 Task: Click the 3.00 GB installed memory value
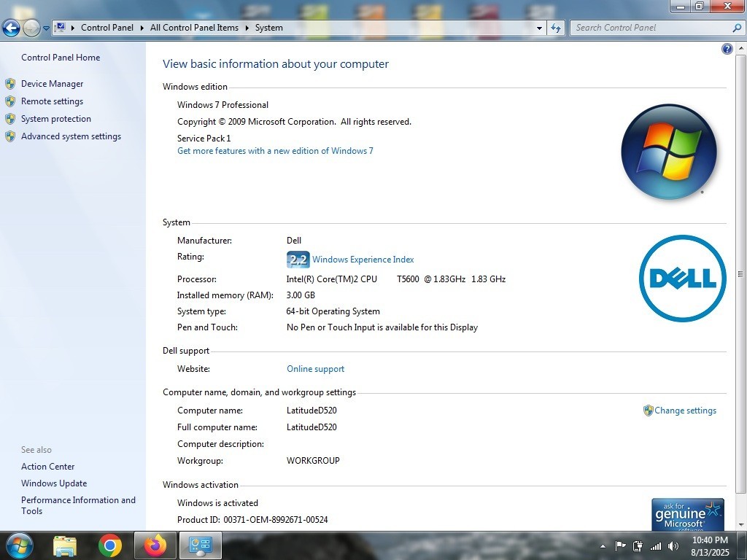(x=301, y=295)
